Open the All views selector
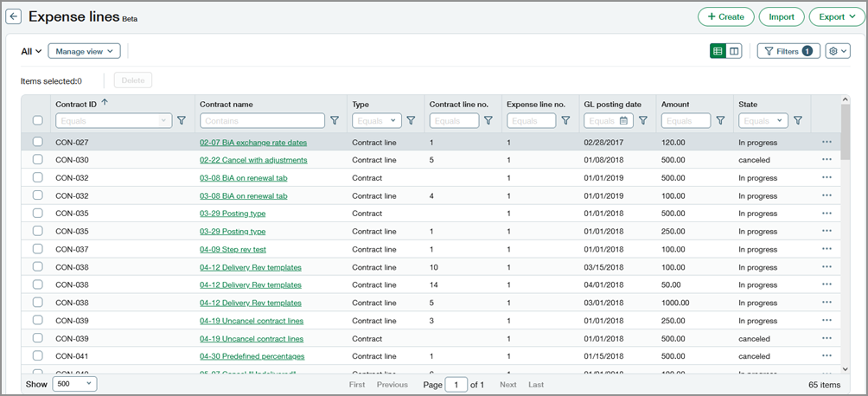This screenshot has width=868, height=396. (31, 52)
